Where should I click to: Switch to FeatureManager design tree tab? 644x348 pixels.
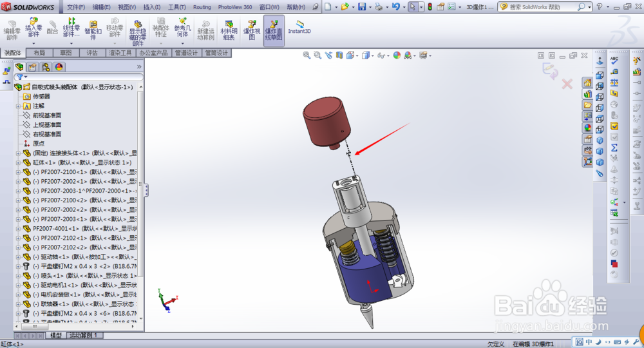coord(19,66)
